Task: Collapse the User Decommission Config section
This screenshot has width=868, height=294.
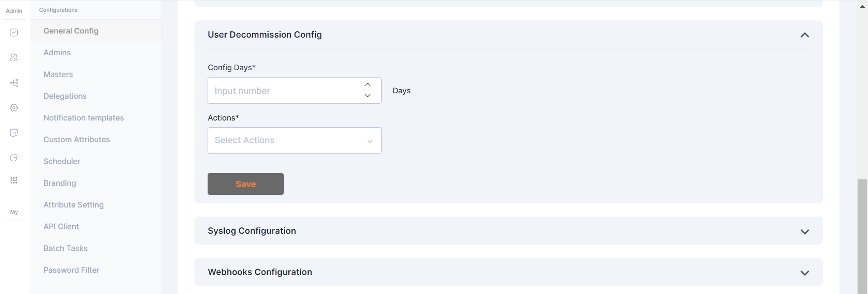Action: pos(805,35)
